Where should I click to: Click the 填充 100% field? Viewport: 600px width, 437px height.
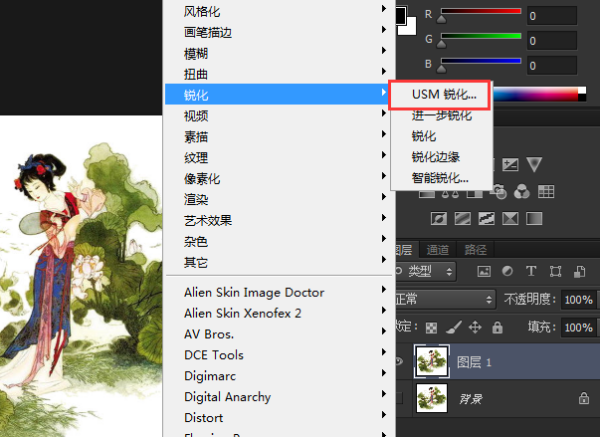[579, 327]
